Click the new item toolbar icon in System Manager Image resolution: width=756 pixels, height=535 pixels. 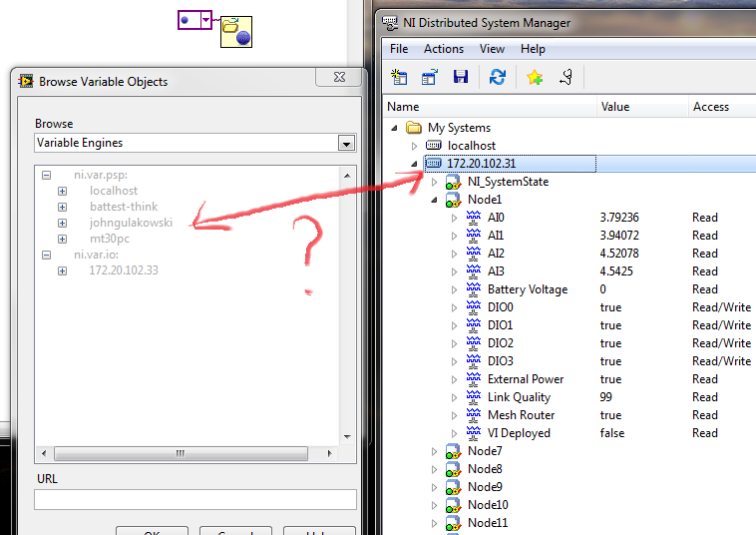[399, 77]
